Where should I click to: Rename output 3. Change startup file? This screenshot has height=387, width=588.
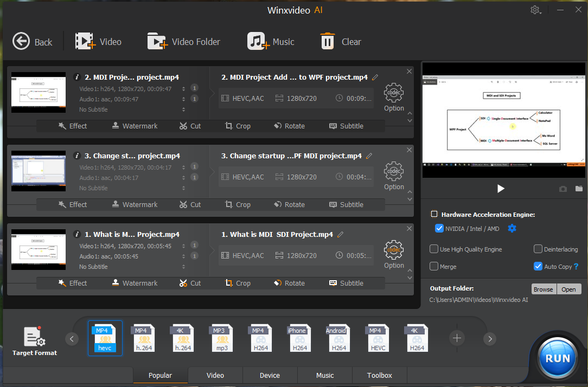[x=369, y=156]
